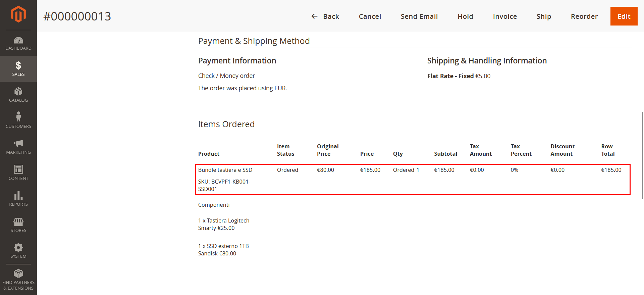Click the orange Edit button
The height and width of the screenshot is (295, 644).
(624, 16)
